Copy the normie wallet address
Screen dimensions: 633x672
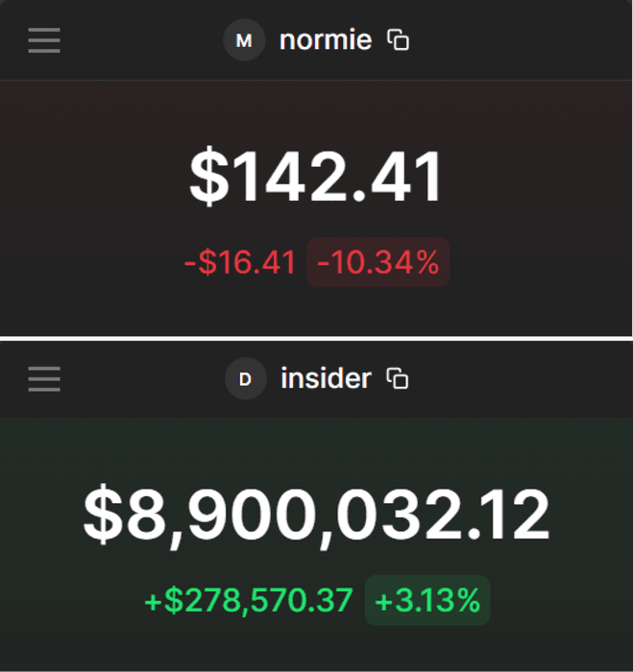point(398,40)
